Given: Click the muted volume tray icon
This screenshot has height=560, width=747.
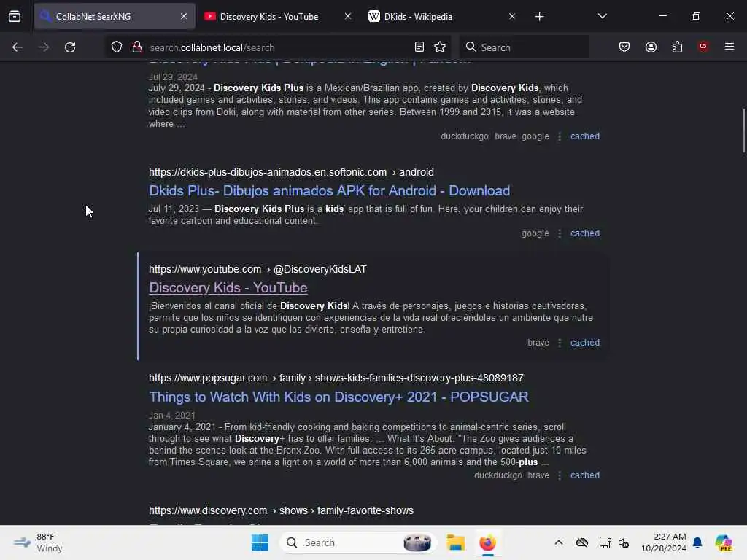Looking at the screenshot, I should coord(624,542).
